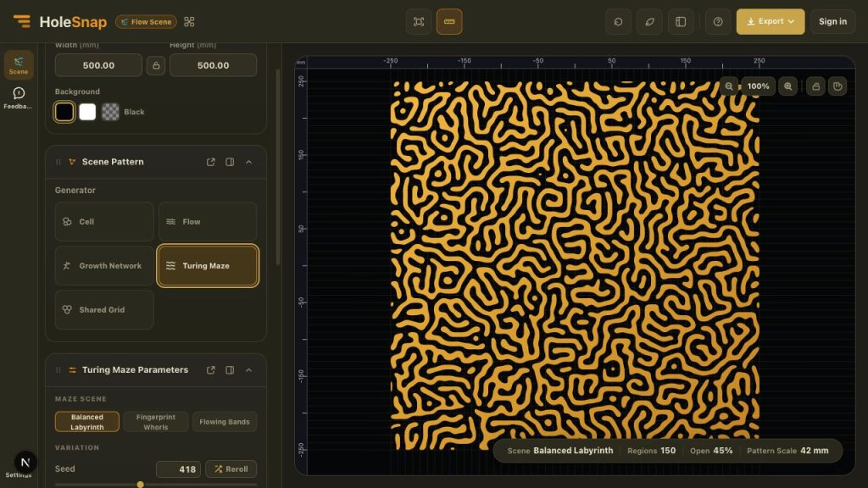868x488 pixels.
Task: Edit the Width 500.00 field
Action: pos(98,65)
